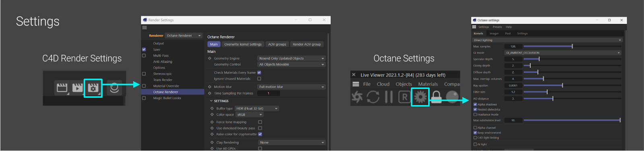Screen dimensions: 644x151
Task: Click the render region R icon
Action: tap(405, 97)
